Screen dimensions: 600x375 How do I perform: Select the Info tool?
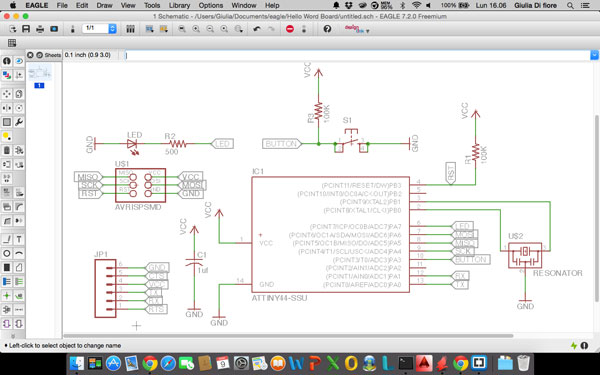coord(7,61)
